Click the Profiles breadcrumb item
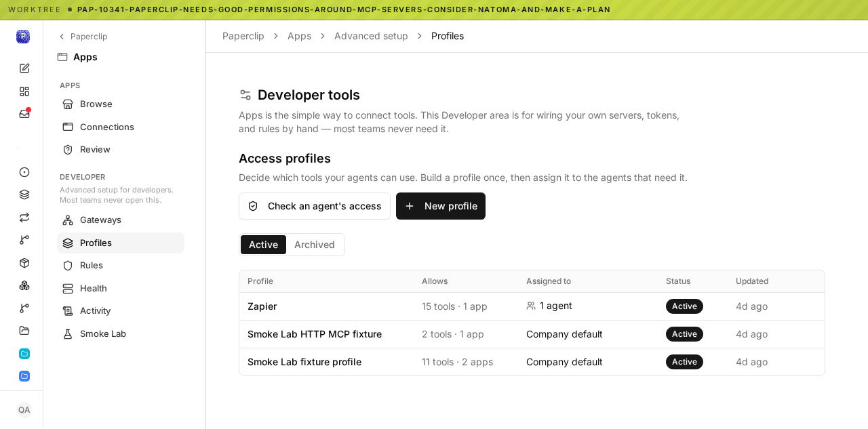The height and width of the screenshot is (429, 868). tap(448, 36)
